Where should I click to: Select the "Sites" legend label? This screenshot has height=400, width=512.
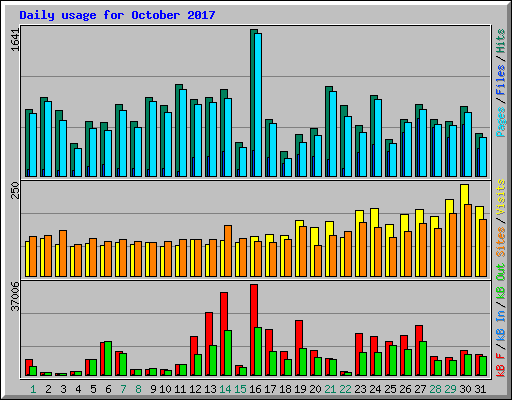pos(500,242)
